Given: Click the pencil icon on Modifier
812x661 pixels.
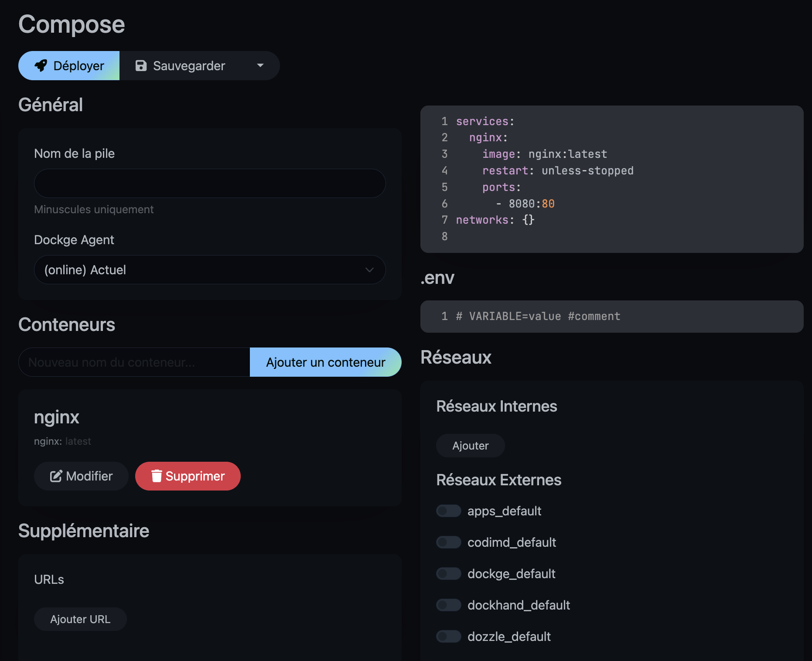Looking at the screenshot, I should 57,476.
